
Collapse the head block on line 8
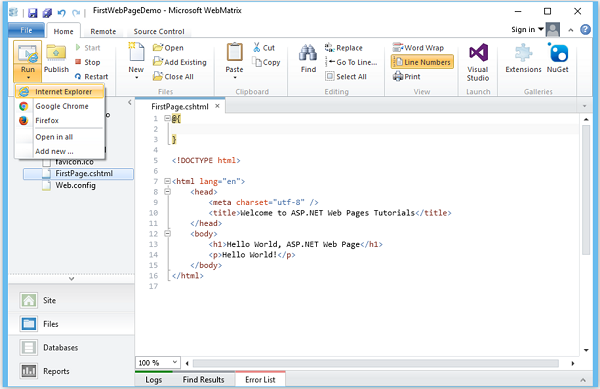pyautogui.click(x=167, y=192)
